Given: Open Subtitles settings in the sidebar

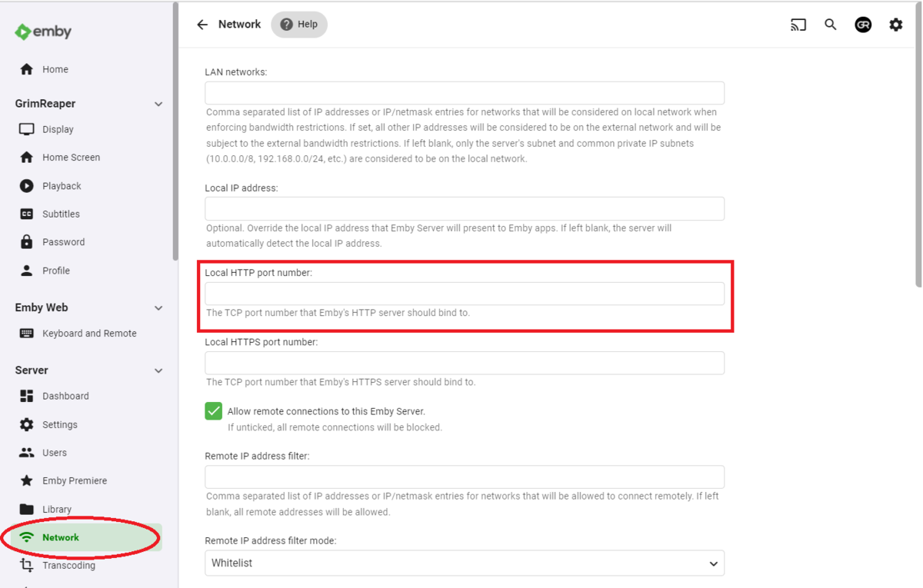Looking at the screenshot, I should pos(61,214).
